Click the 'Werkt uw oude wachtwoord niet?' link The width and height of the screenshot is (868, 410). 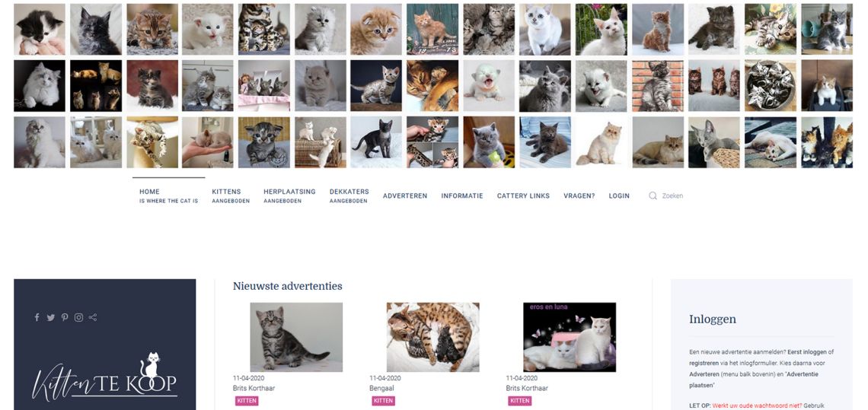(x=758, y=405)
